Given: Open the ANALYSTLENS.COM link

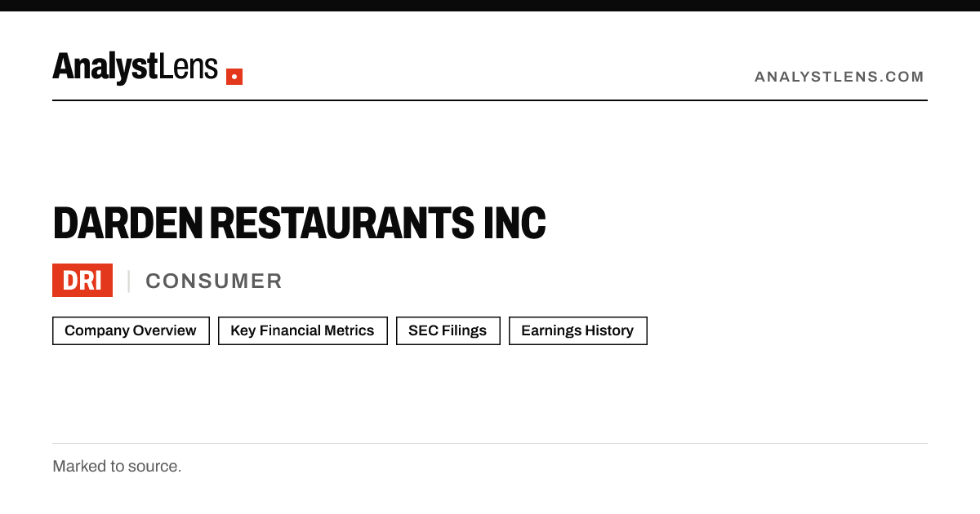Looking at the screenshot, I should coord(840,77).
